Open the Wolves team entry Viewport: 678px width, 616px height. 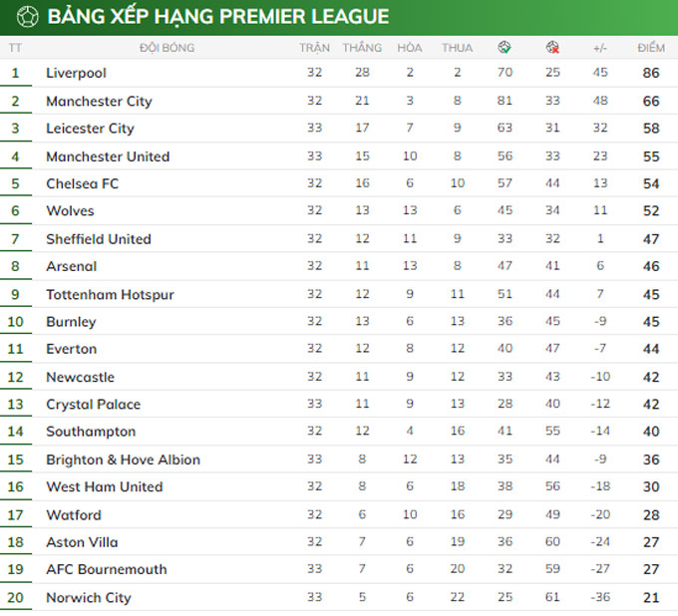click(x=70, y=211)
